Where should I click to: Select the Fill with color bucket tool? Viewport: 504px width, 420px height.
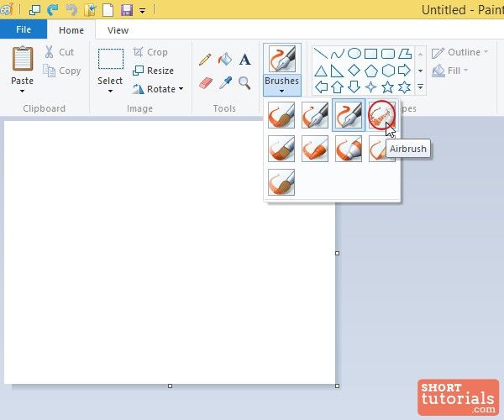coord(225,59)
